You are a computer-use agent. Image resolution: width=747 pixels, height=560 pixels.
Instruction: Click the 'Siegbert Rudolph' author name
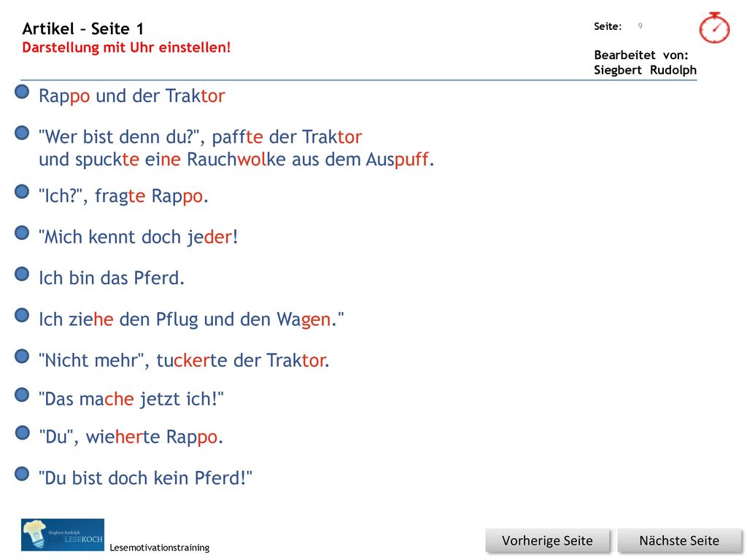pos(645,70)
